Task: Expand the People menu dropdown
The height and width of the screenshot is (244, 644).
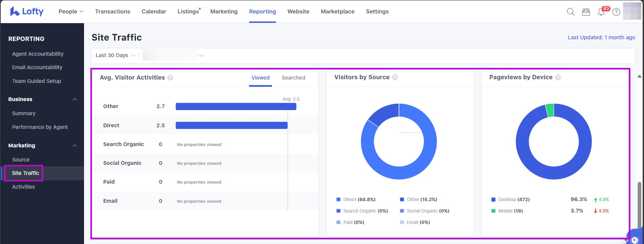Action: pyautogui.click(x=71, y=11)
